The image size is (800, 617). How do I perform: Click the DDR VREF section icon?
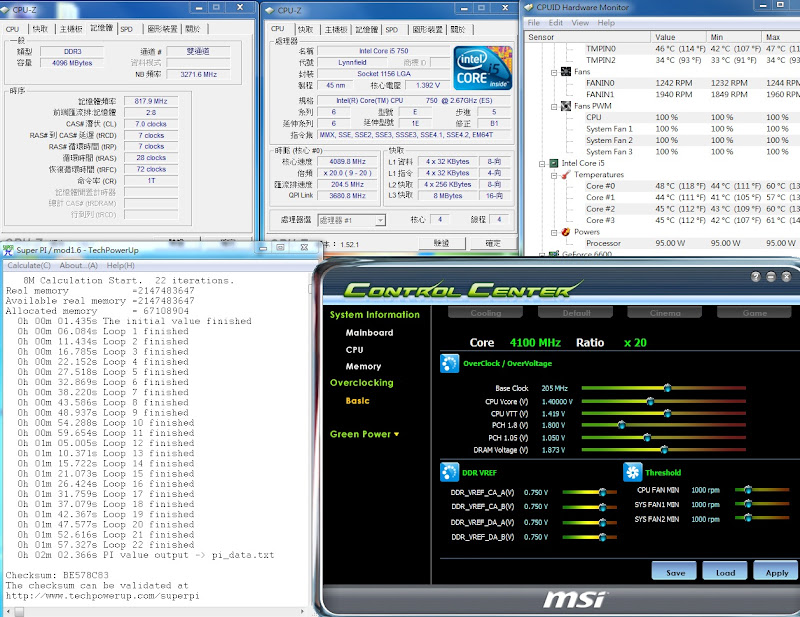[x=449, y=472]
